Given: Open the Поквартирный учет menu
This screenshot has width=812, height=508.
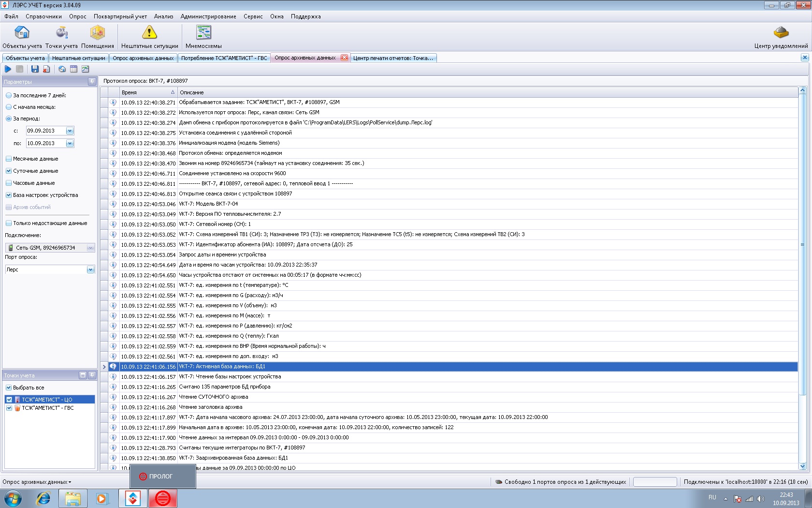Looking at the screenshot, I should (120, 16).
